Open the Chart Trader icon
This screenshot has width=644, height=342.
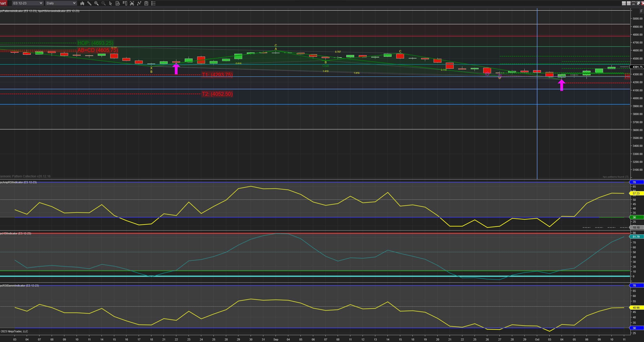click(x=125, y=3)
